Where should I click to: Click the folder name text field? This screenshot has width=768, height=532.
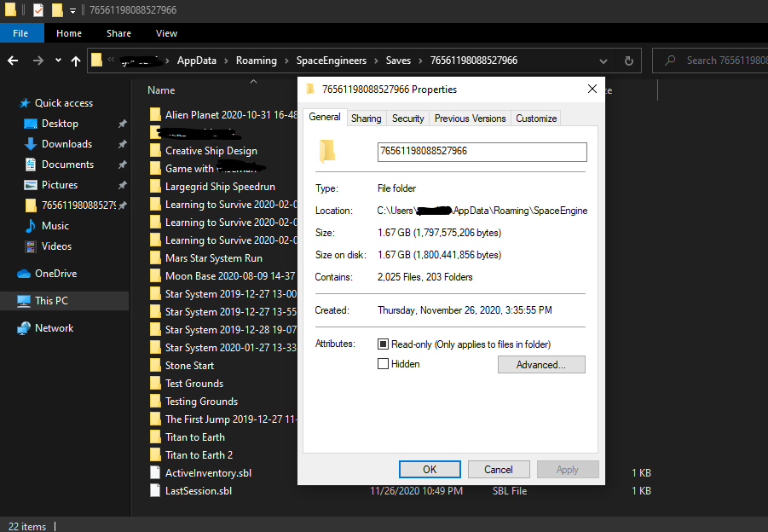pyautogui.click(x=482, y=152)
